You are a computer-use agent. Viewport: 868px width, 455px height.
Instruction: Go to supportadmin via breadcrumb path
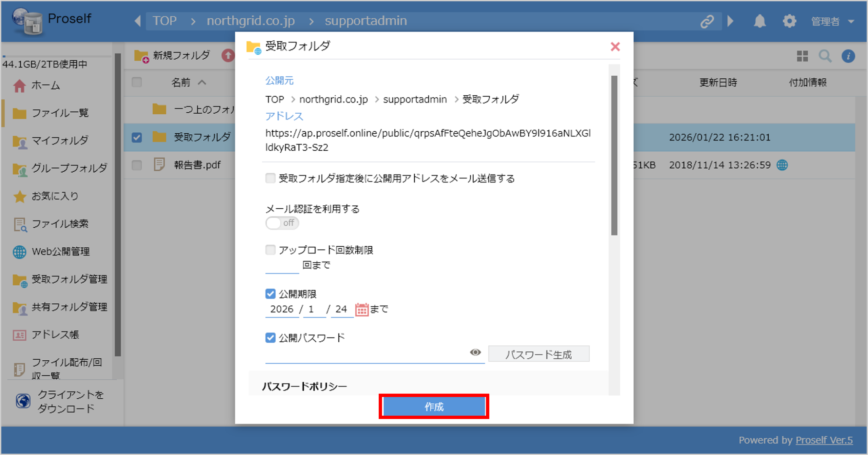[366, 21]
